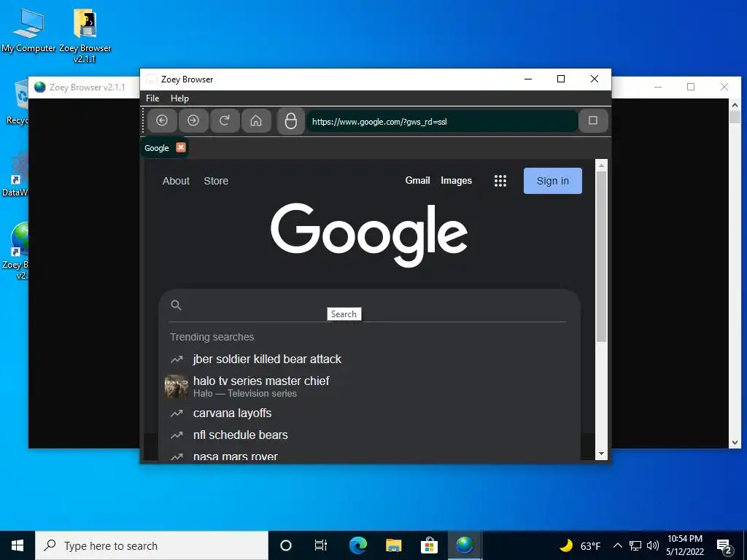Open the About link

click(x=176, y=181)
